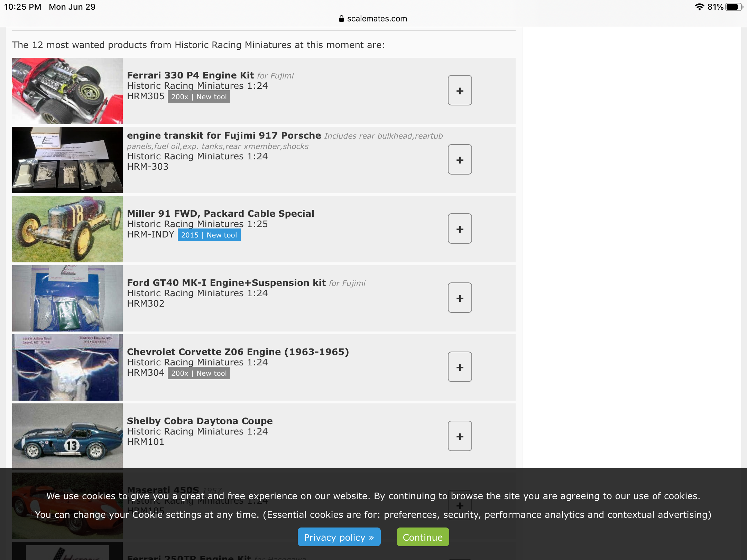Viewport: 747px width, 560px height.
Task: Click 'Historic Racing Miniatures 1:25' text
Action: click(197, 224)
